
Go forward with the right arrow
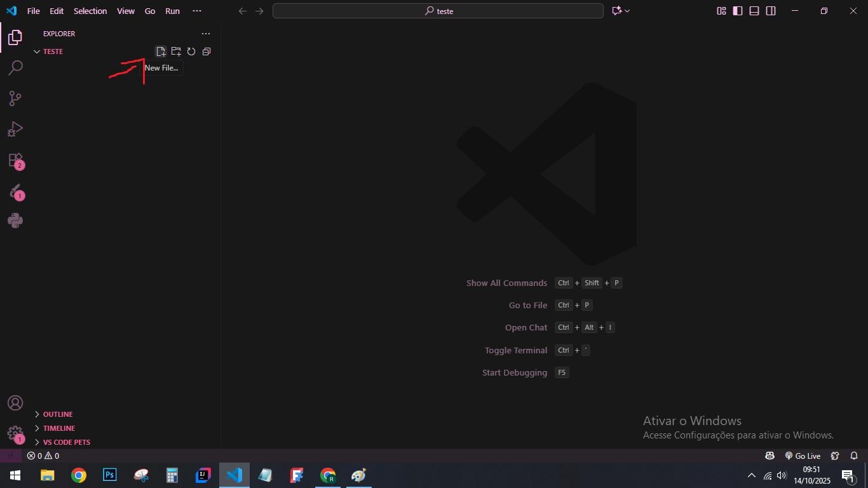259,11
